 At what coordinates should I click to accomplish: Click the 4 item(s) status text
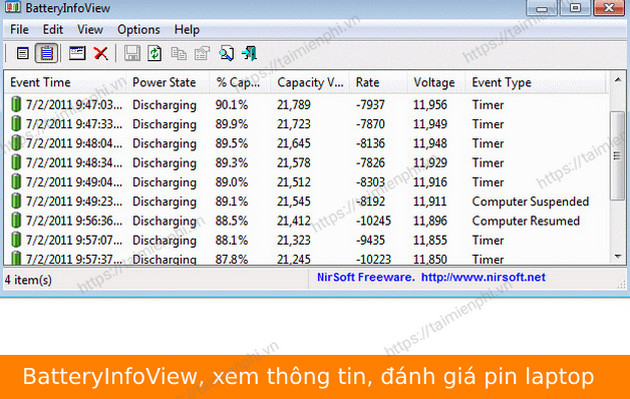[x=28, y=280]
